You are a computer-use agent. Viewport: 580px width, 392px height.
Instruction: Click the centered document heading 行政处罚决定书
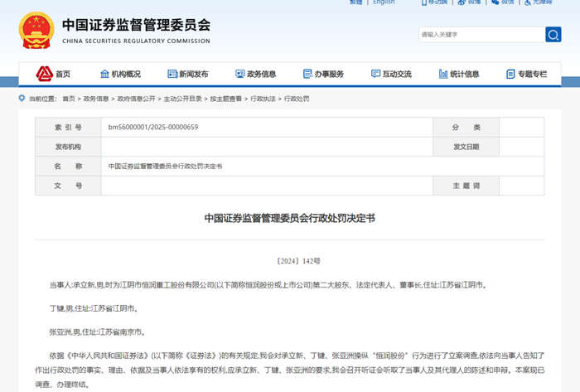[x=290, y=218]
